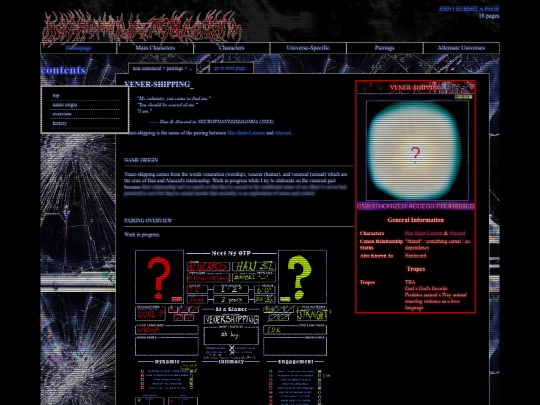
Task: Click the UNAUTHORIZED ACCESS PROHIBITED banner
Action: (x=416, y=206)
